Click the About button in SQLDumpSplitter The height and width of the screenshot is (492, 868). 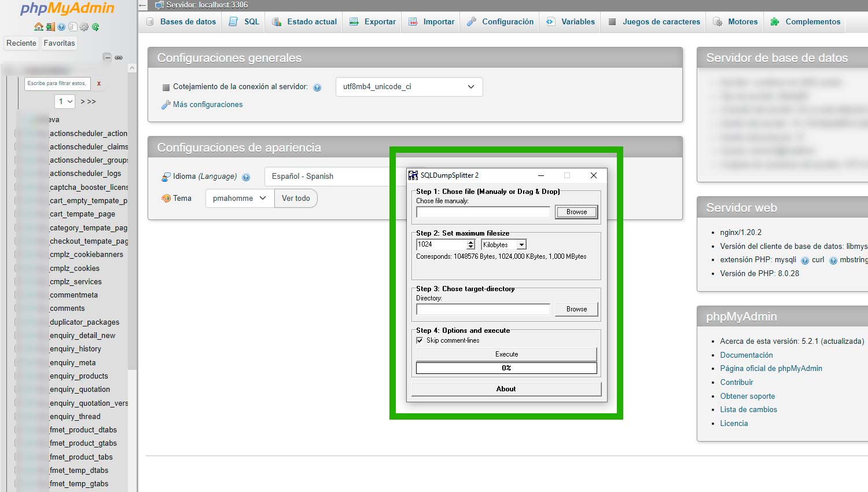click(x=506, y=389)
